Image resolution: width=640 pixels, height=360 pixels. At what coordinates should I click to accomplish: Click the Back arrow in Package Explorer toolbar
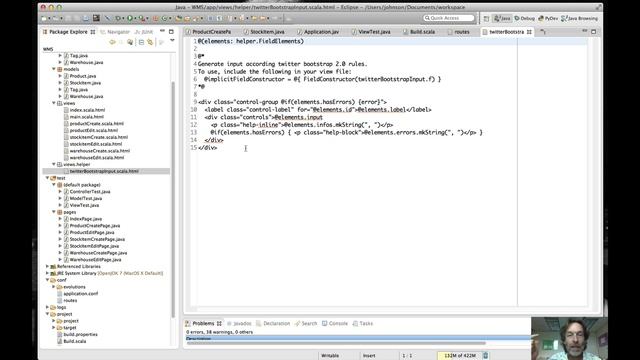(x=112, y=42)
